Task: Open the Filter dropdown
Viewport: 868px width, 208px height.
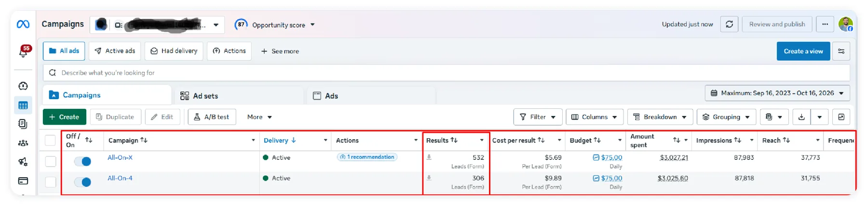Action: 538,117
